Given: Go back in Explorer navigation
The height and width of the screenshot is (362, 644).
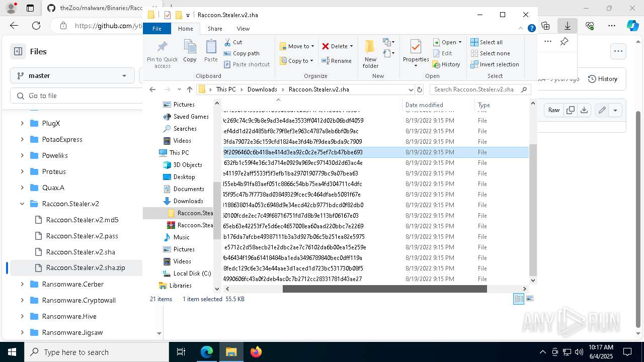Looking at the screenshot, I should [152, 89].
